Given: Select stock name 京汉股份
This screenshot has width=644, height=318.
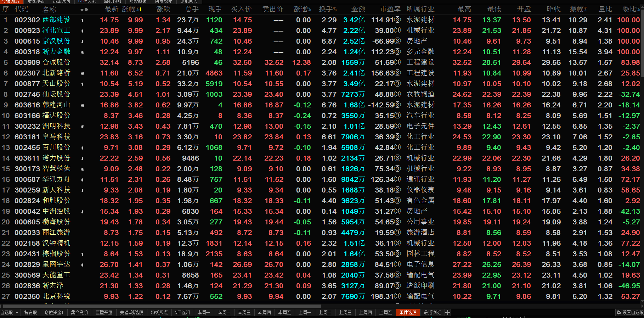Looking at the screenshot, I should pos(56,41).
